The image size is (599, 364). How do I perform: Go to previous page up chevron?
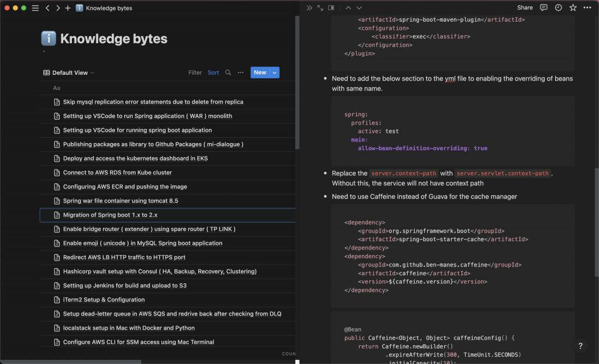click(348, 8)
